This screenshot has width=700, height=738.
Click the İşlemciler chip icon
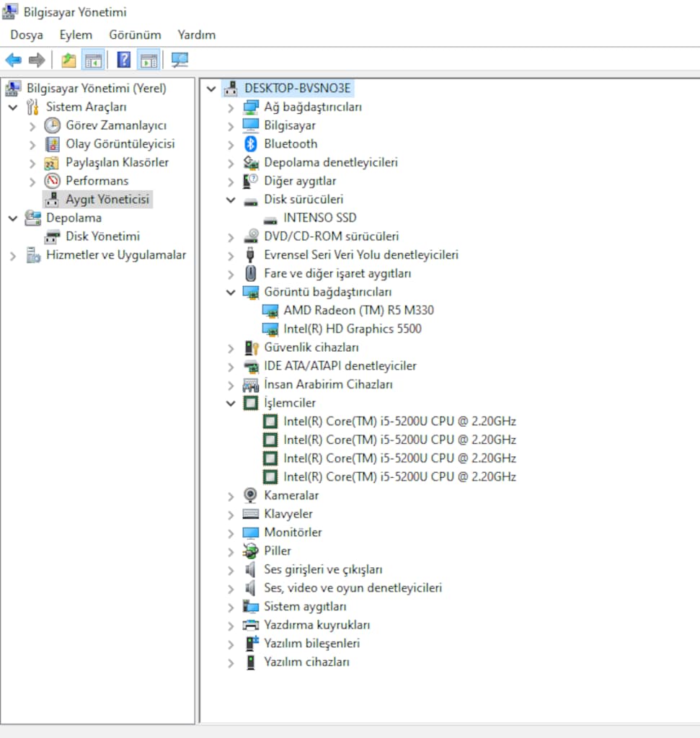pos(250,403)
